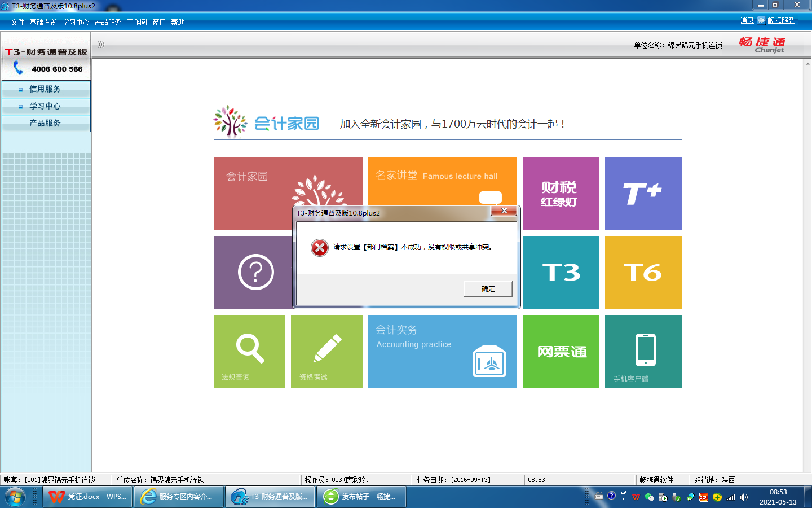Open the T+ product tile

[x=643, y=194]
